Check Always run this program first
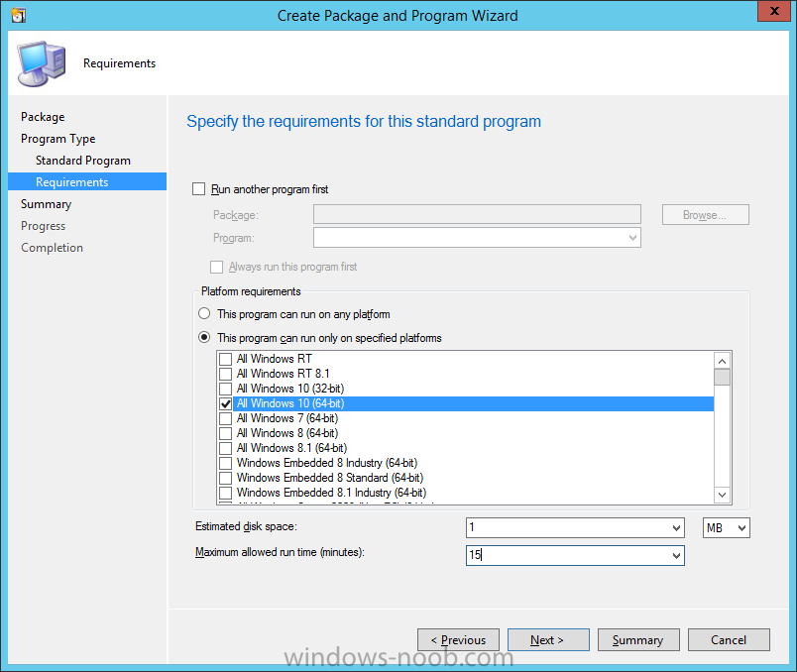The width and height of the screenshot is (797, 672). [x=216, y=267]
